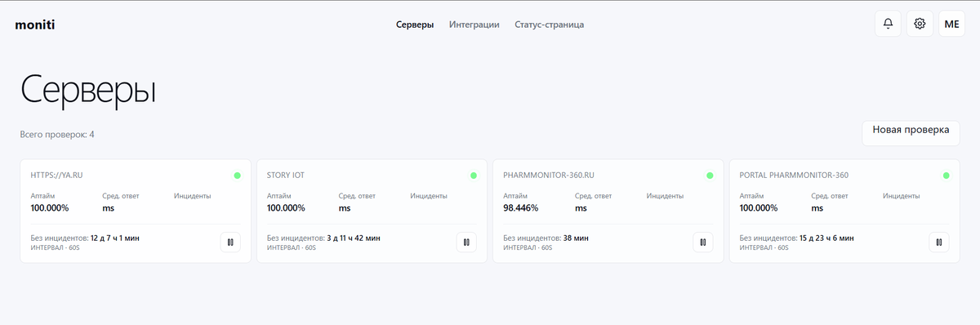The image size is (980, 325).
Task: Pause the PORTAL PHARMMONITOR-360 check
Action: tap(939, 242)
